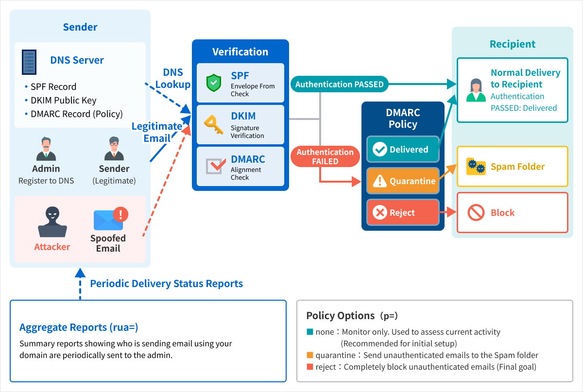Click the Block result box
Image resolution: width=583 pixels, height=392 pixels.
click(x=513, y=213)
